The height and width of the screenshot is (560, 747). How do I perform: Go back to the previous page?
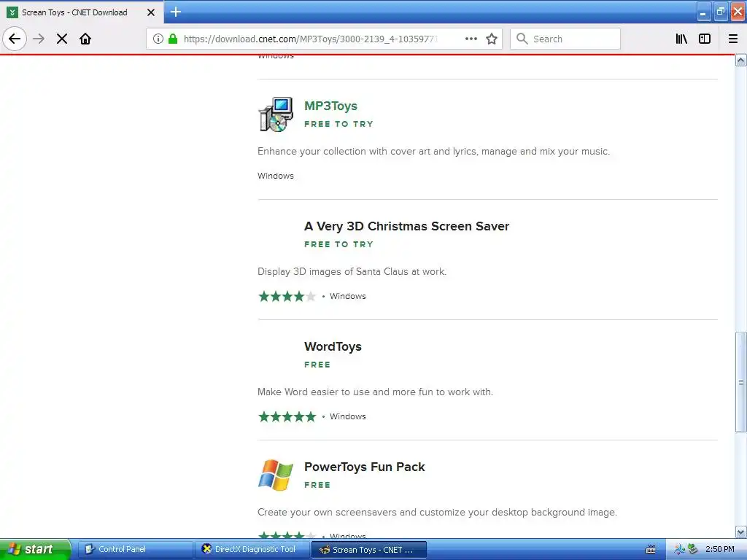tap(15, 39)
